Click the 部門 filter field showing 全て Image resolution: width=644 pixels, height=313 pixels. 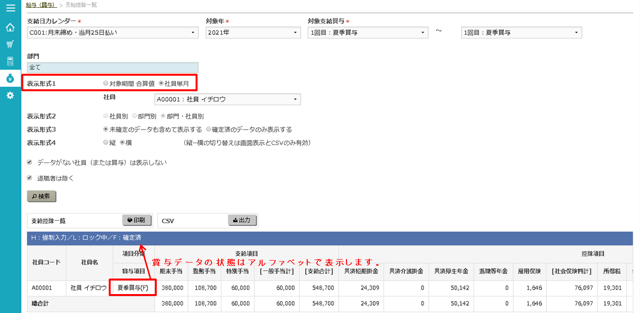click(112, 67)
